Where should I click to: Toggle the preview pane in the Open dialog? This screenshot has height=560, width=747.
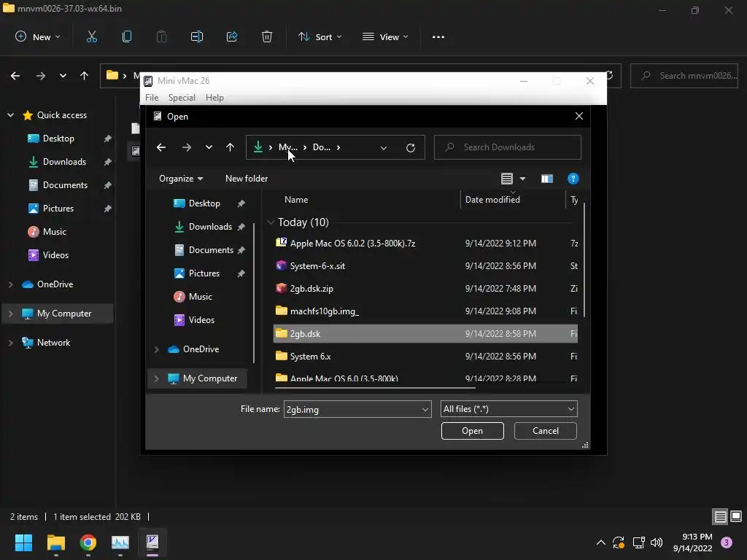547,179
